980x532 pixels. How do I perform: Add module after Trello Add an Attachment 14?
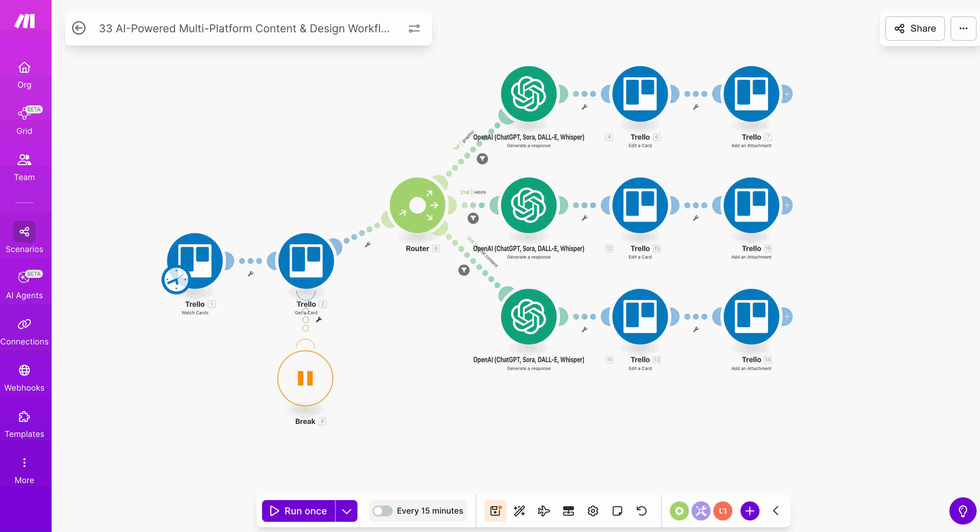(787, 317)
